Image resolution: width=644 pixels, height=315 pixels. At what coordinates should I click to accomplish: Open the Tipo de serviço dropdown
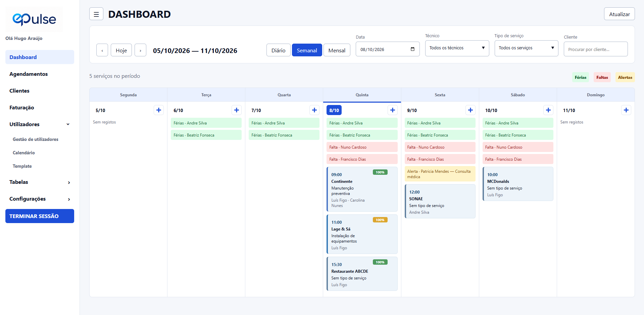(x=527, y=48)
